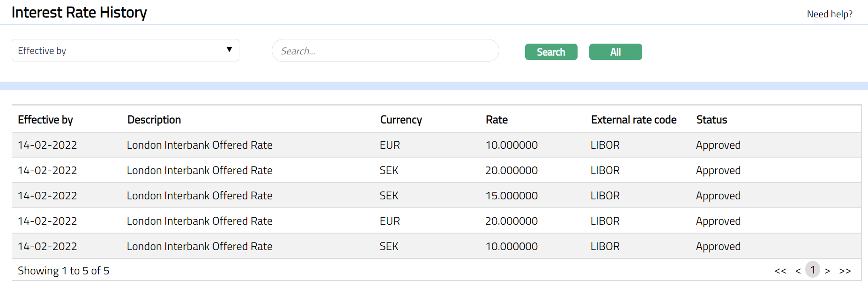
Task: Click into the Search text field
Action: 385,51
